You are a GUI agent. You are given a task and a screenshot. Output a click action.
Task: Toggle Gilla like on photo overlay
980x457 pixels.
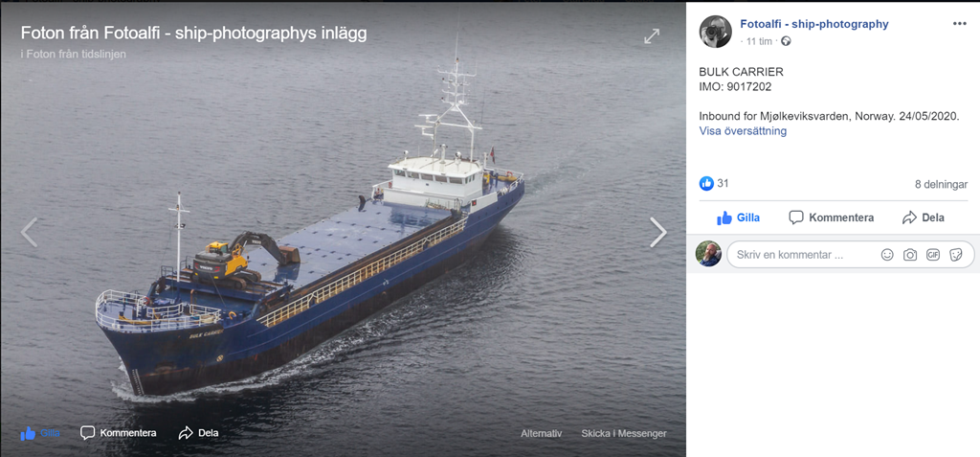pyautogui.click(x=40, y=433)
